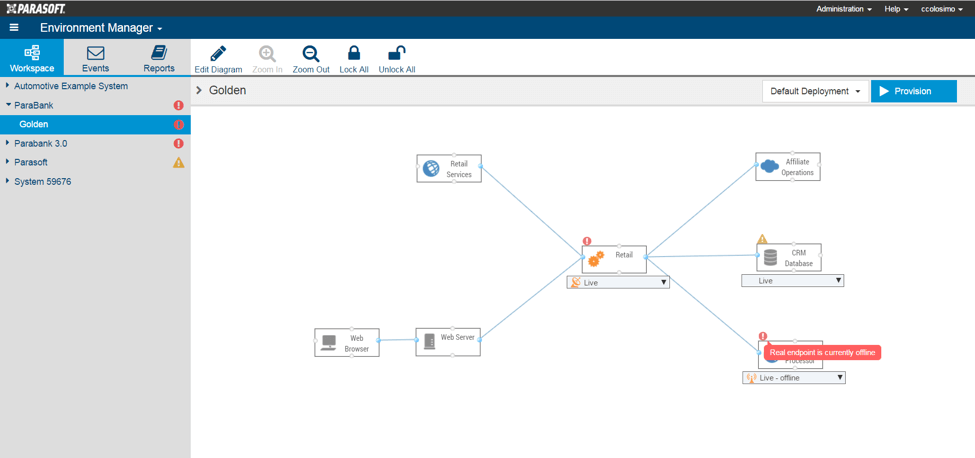Image resolution: width=975 pixels, height=458 pixels.
Task: Open the Live - offline dropdown
Action: (x=794, y=378)
